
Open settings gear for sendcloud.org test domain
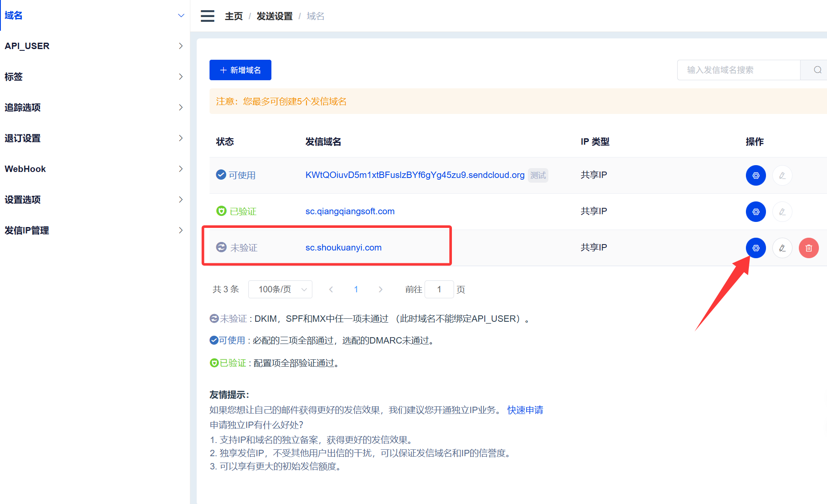pos(756,175)
